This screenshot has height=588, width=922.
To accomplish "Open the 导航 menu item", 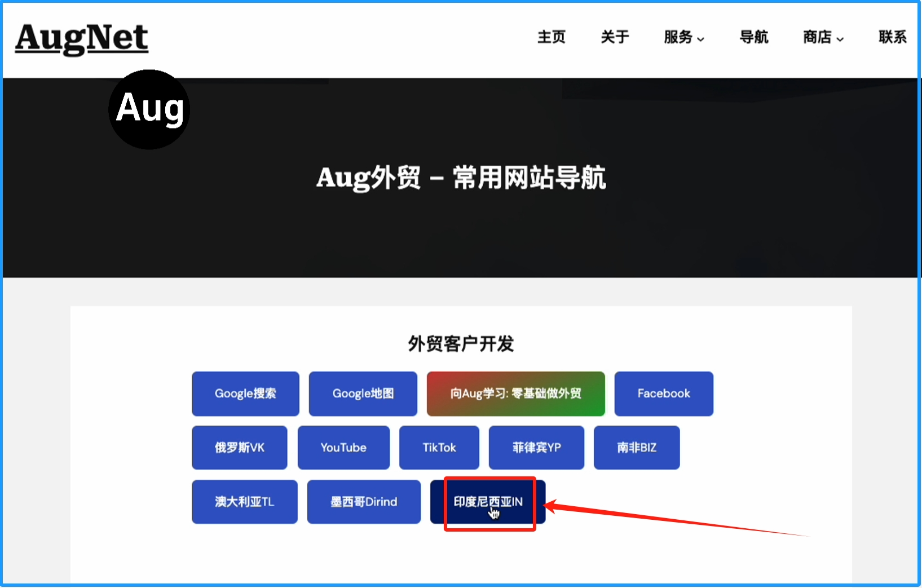I will point(754,37).
